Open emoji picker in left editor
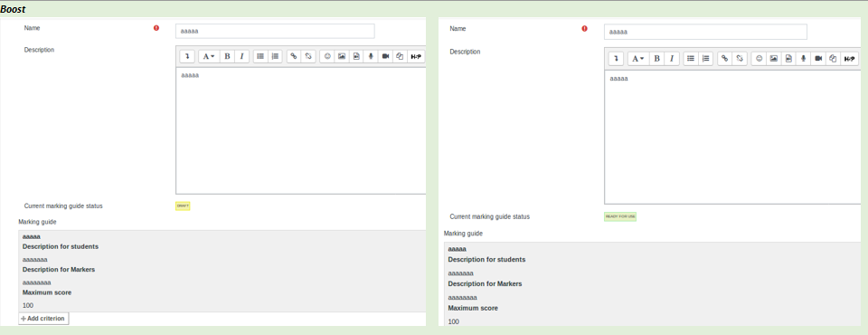Screen dimensions: 868x335 [327, 56]
